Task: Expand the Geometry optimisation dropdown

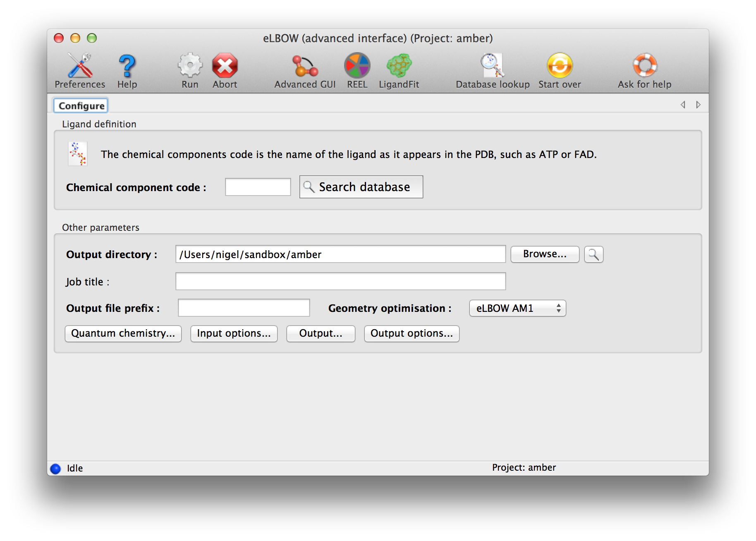Action: [x=517, y=308]
